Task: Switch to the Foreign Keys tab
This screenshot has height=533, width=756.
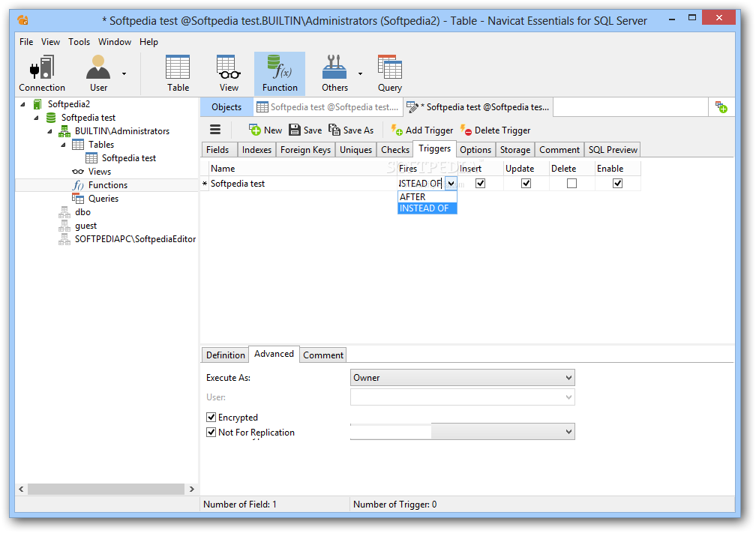Action: click(306, 150)
